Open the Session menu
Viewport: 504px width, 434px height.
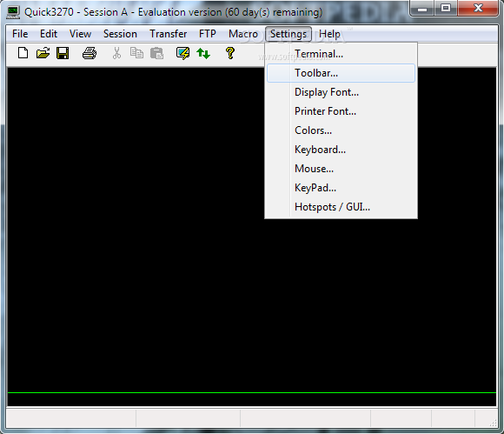coord(120,34)
